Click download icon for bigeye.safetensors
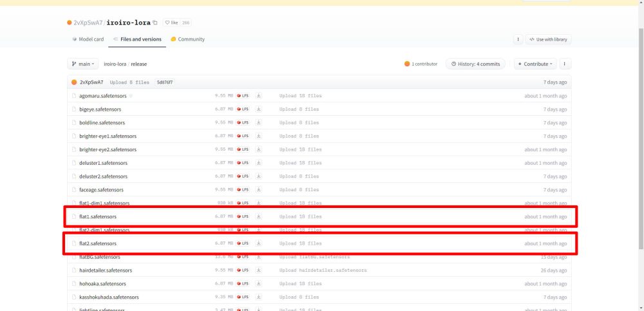The image size is (644, 311). click(259, 109)
